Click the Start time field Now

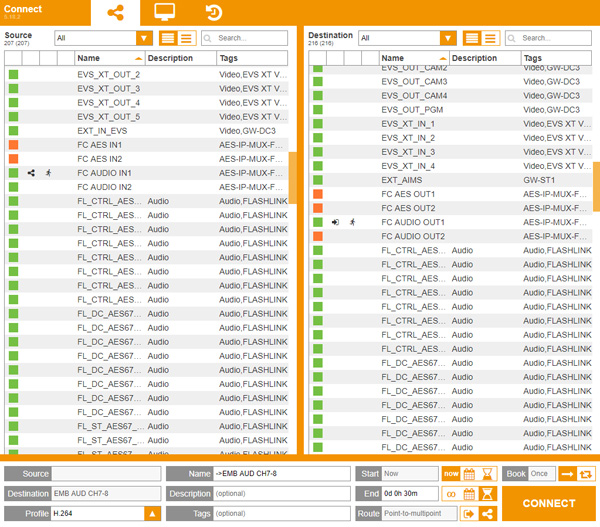[x=410, y=474]
